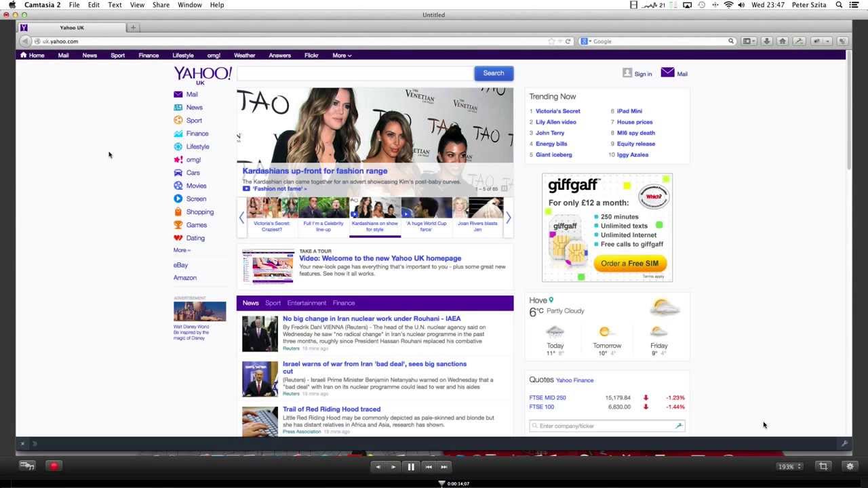Click the Cars icon in sidebar
The height and width of the screenshot is (488, 868).
pyautogui.click(x=178, y=173)
